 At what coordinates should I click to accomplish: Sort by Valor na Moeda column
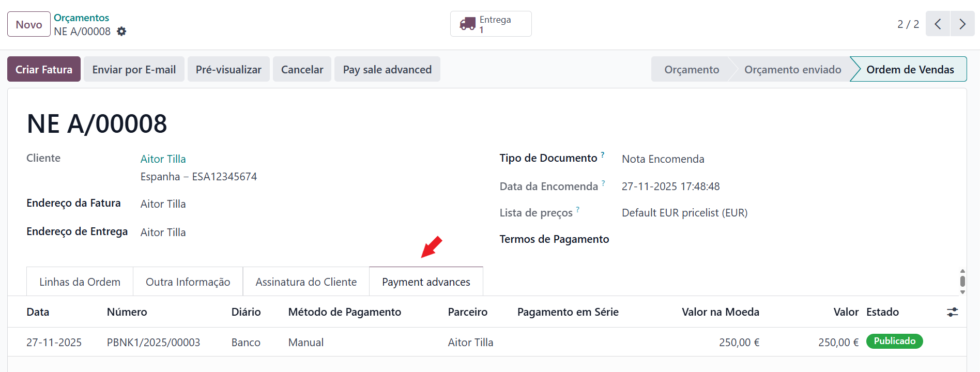click(720, 312)
